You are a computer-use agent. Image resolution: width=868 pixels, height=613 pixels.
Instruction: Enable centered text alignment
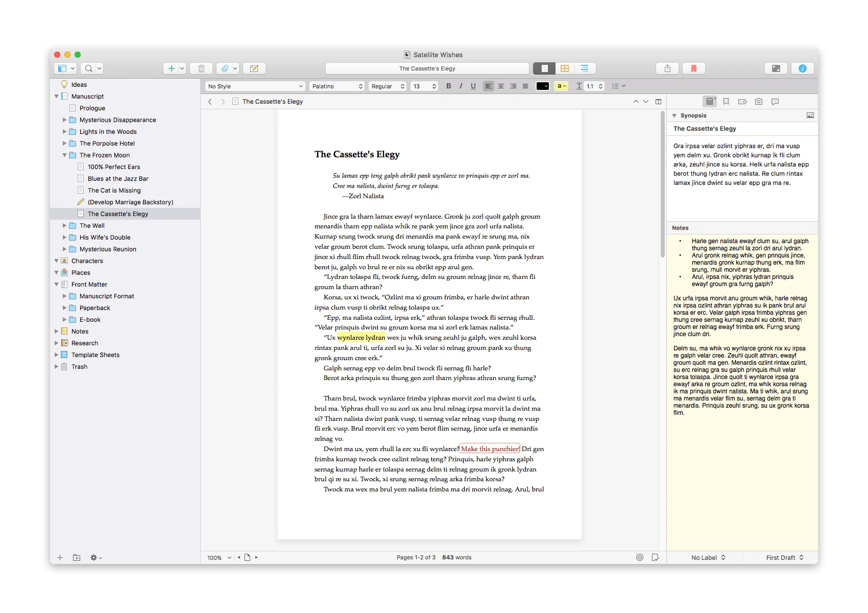tap(501, 86)
